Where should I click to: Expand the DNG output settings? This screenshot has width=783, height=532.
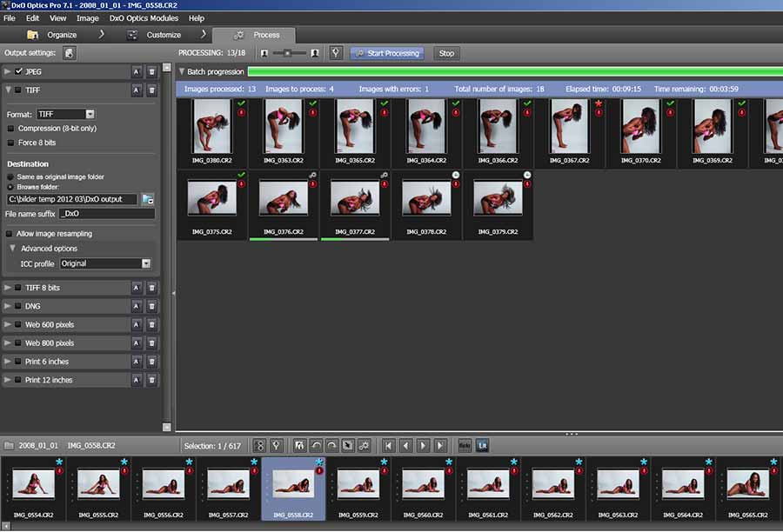pos(8,306)
